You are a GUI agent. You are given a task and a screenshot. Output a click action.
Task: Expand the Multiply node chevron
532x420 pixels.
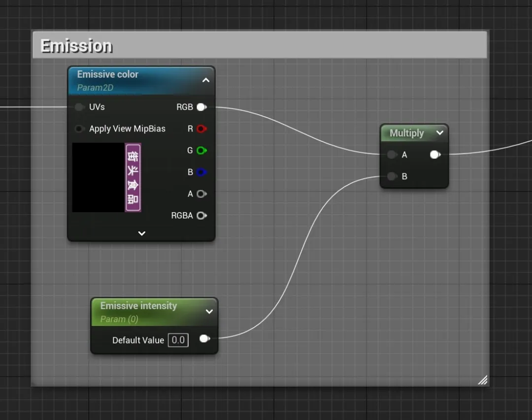[440, 132]
